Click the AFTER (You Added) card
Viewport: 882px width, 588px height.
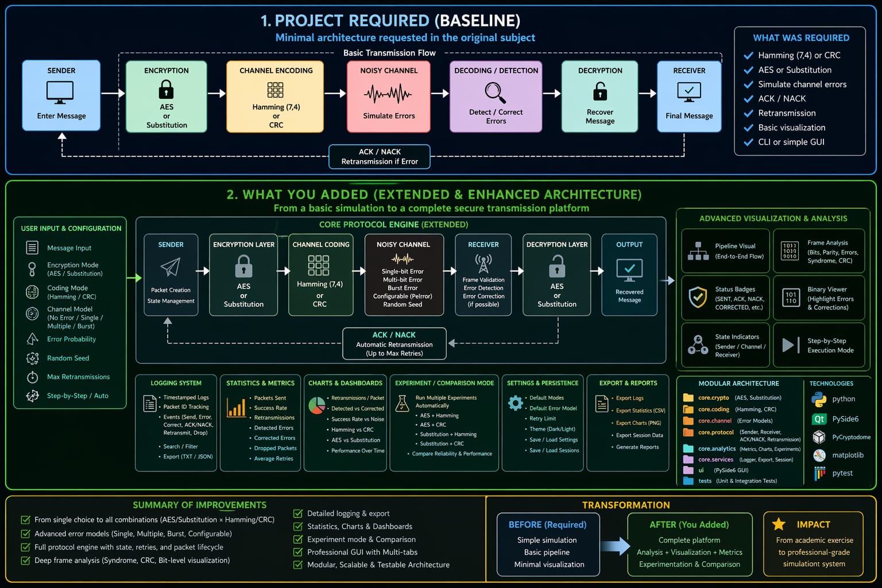(690, 544)
